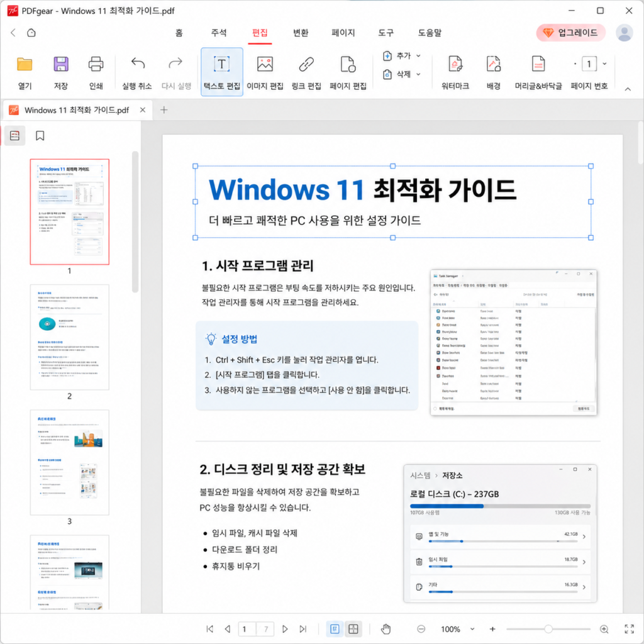Open the 변환 tab
Screen dimensions: 644x644
coord(301,33)
